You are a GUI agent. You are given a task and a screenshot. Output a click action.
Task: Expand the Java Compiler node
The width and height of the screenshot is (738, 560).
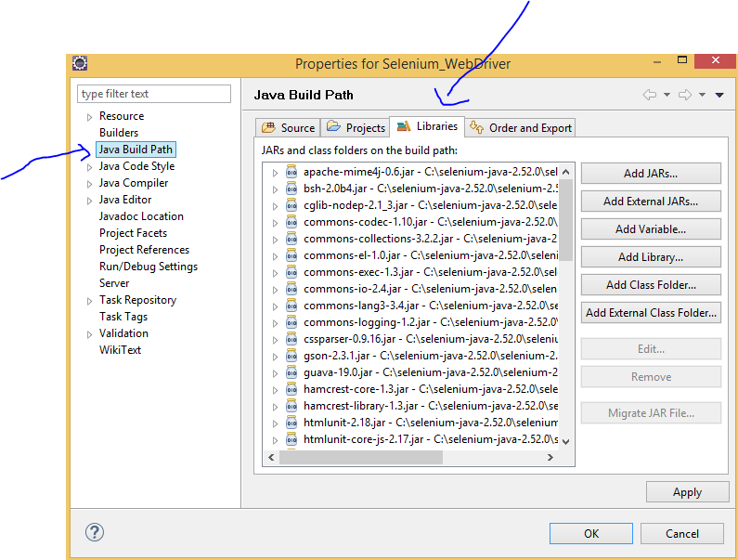pyautogui.click(x=89, y=184)
